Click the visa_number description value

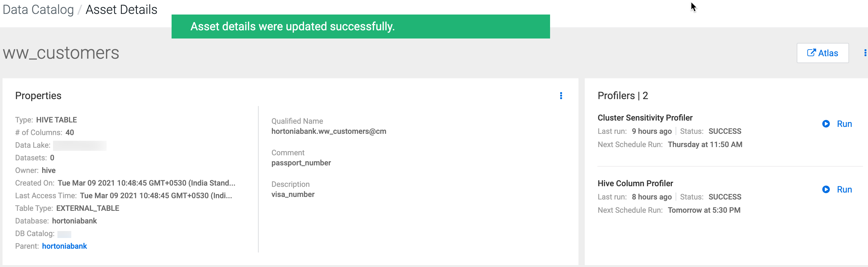pos(293,194)
